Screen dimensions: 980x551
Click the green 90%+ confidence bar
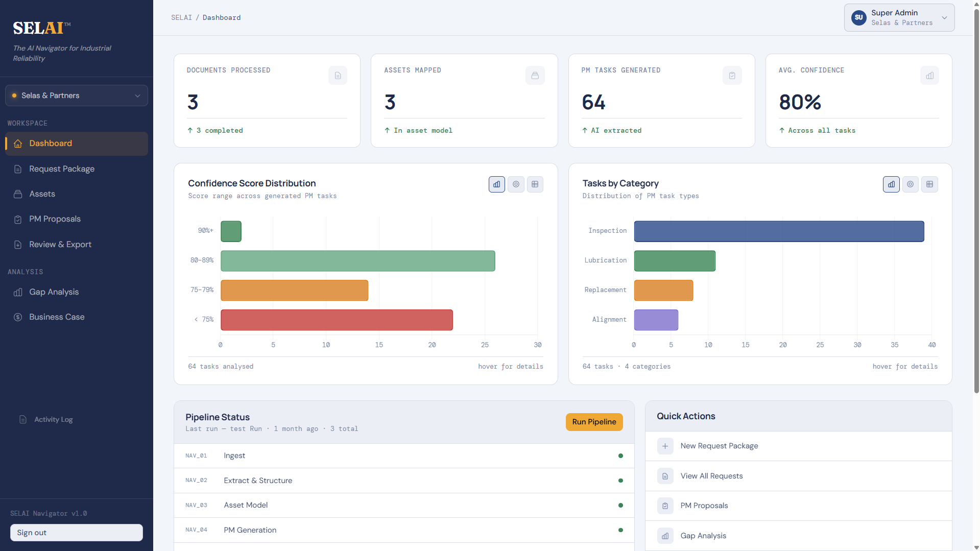pyautogui.click(x=231, y=231)
